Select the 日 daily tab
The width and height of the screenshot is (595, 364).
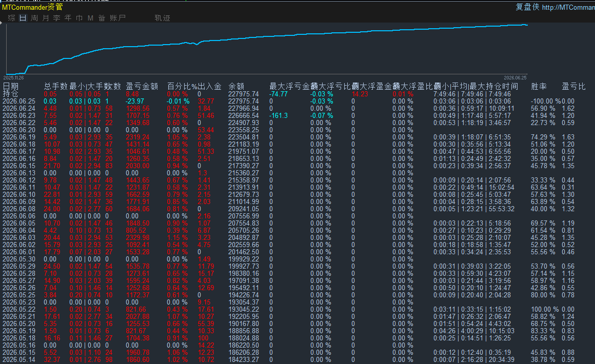pos(23,18)
